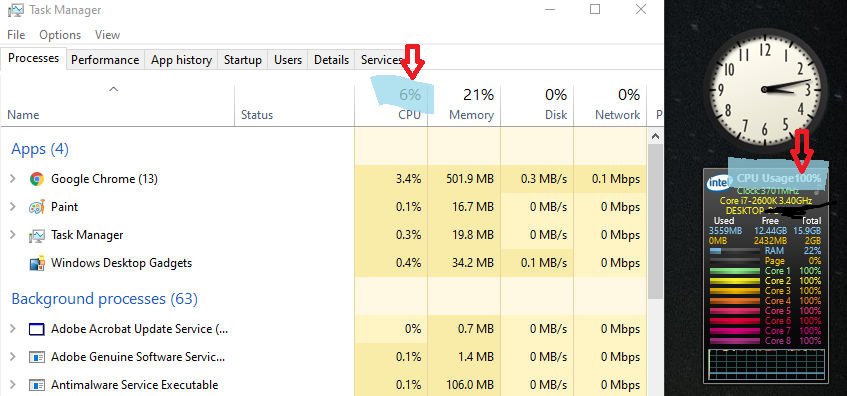Expand the Google Chrome process group
Image resolution: width=847 pixels, height=396 pixels.
[13, 179]
